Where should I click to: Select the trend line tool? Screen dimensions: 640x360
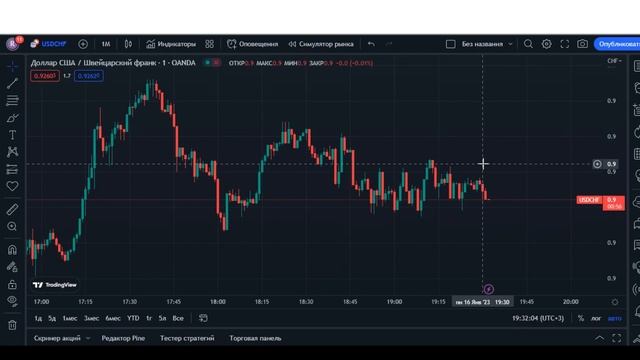[x=12, y=83]
